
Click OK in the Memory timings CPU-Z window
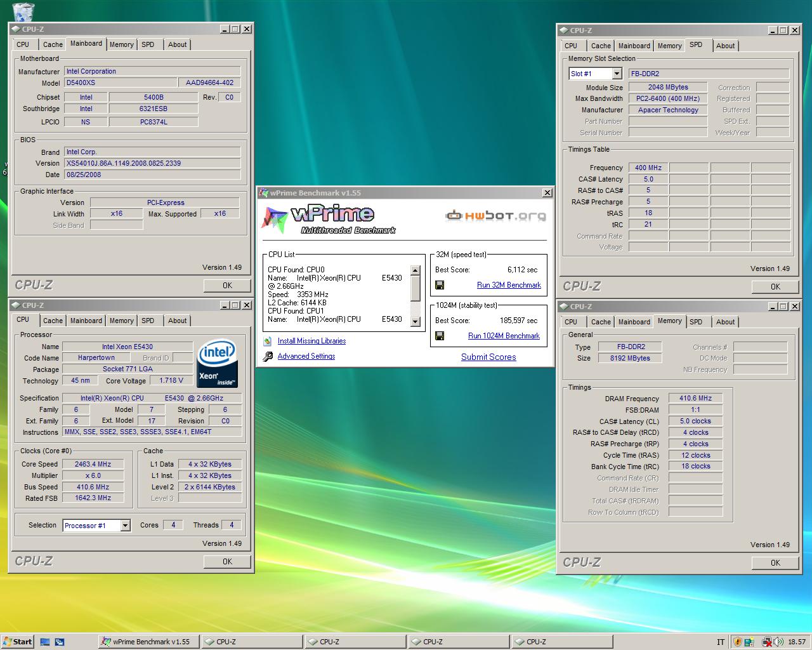[x=775, y=563]
